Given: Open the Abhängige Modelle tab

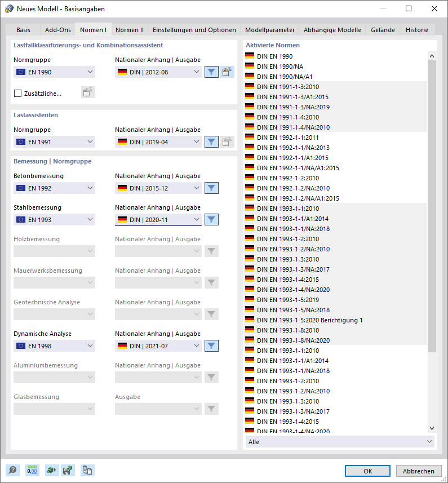Looking at the screenshot, I should [332, 30].
